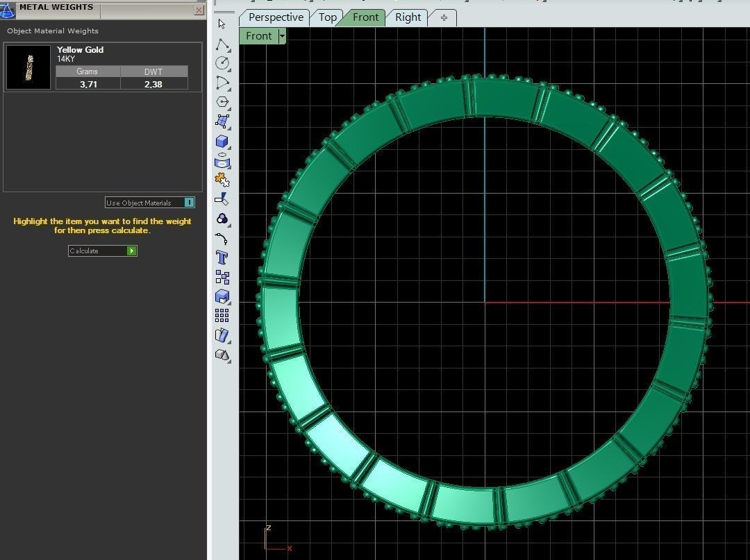Pick the control-point curve tool
The image size is (750, 560).
pyautogui.click(x=222, y=83)
